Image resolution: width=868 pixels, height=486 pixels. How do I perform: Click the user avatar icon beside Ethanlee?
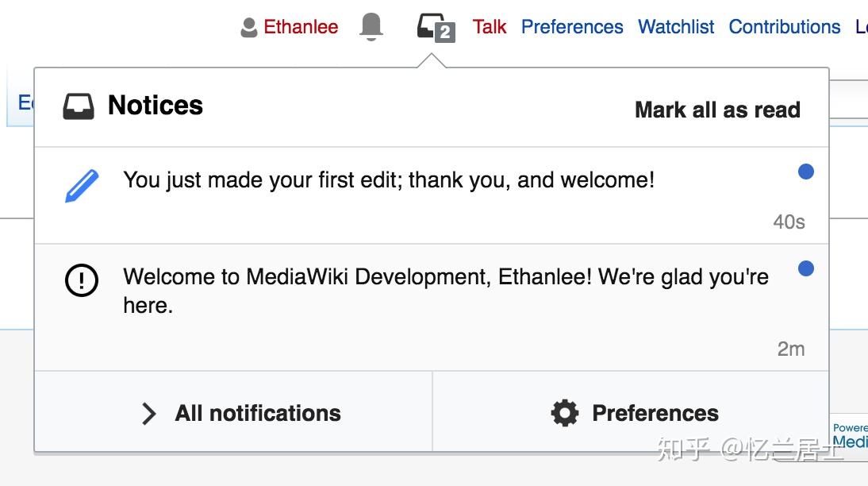pos(249,28)
